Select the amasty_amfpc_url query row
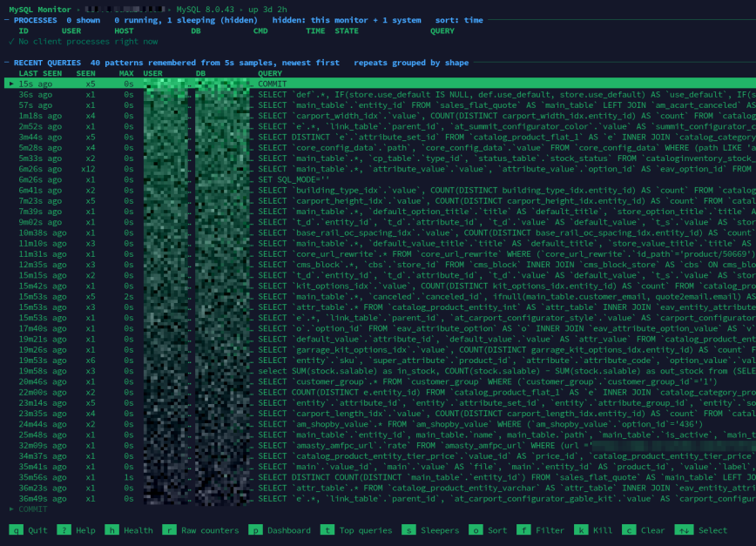 [380, 445]
